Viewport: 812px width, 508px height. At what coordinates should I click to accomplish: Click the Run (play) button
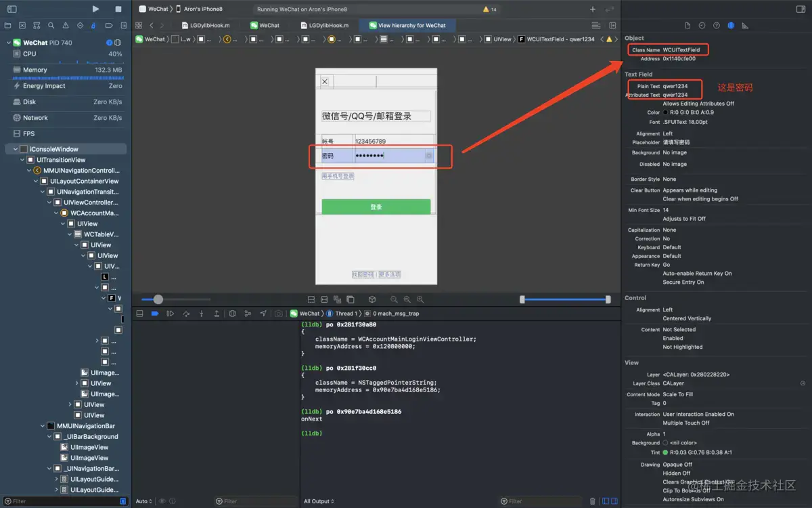tap(95, 9)
